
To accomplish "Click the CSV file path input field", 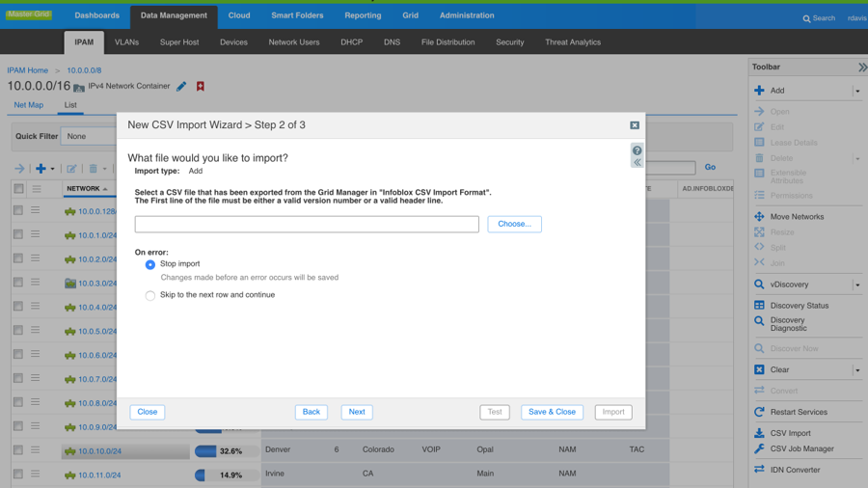I will [307, 224].
